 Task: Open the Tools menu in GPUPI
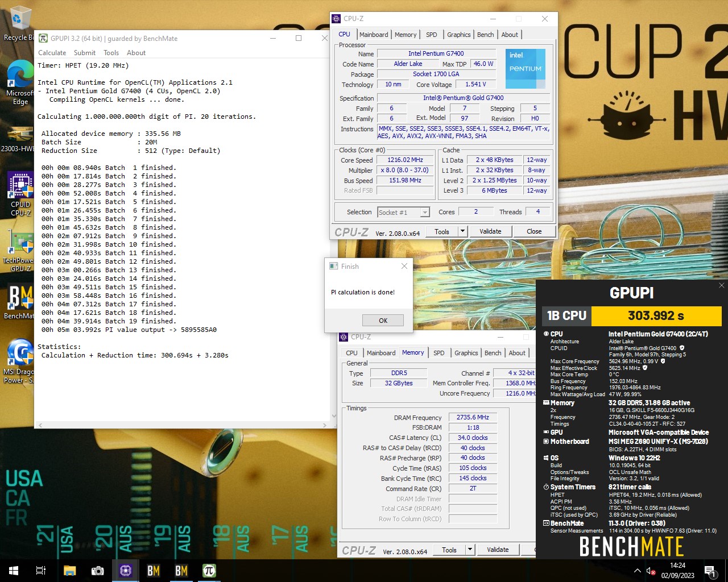[111, 53]
